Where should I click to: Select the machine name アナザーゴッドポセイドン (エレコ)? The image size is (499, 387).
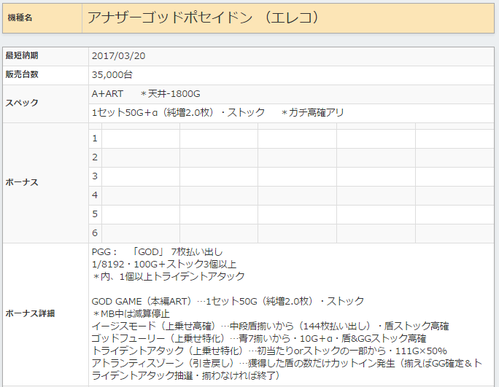[x=203, y=18]
